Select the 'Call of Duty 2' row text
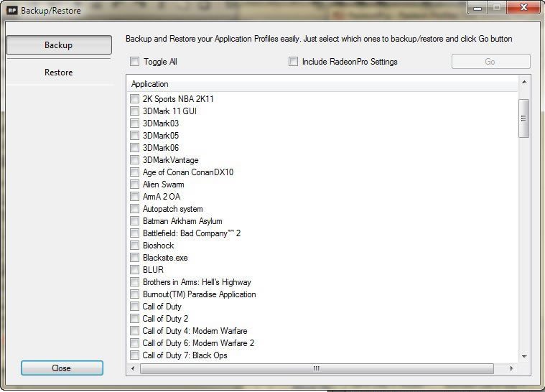 click(165, 319)
